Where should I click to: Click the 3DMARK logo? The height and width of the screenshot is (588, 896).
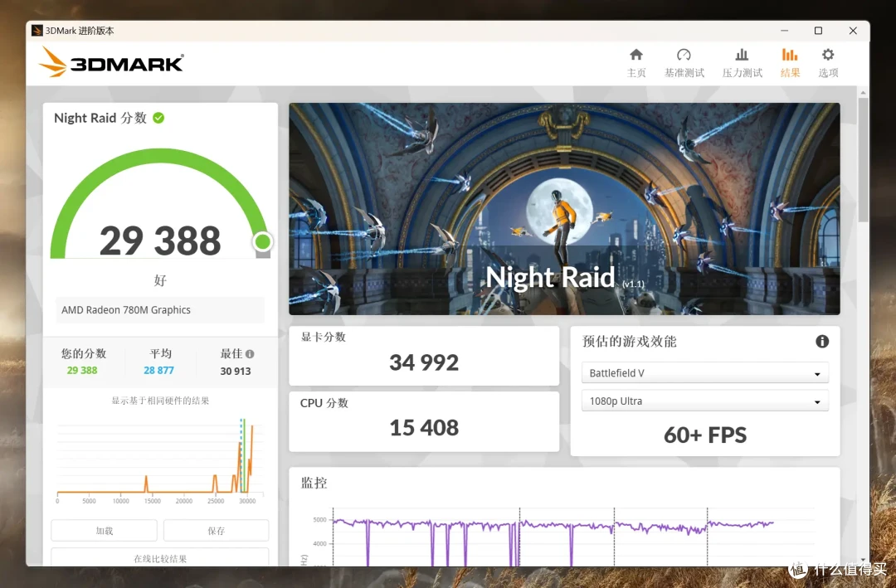click(111, 61)
